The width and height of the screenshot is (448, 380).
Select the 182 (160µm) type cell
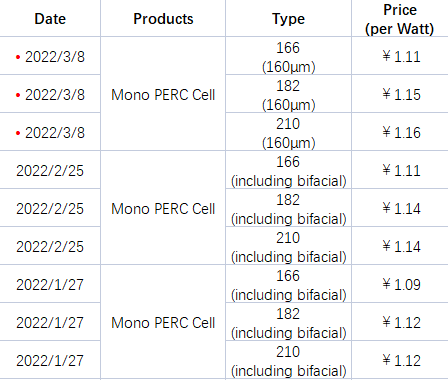pos(288,94)
